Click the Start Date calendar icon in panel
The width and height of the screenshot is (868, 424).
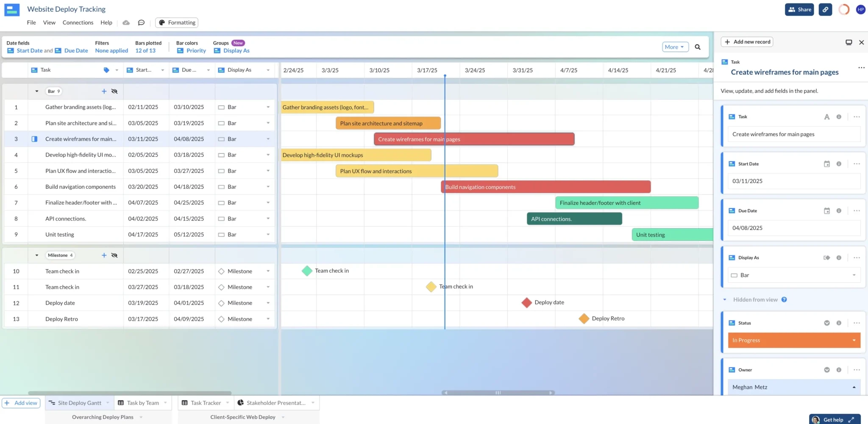click(826, 164)
